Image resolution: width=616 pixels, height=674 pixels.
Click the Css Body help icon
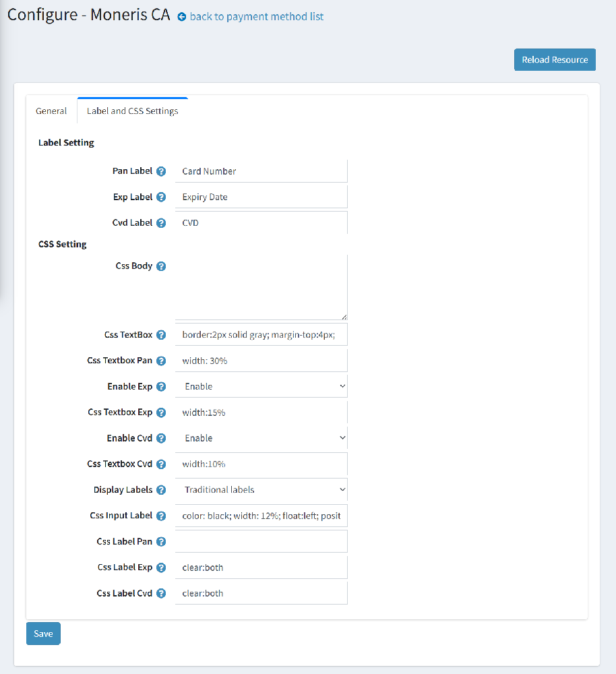pyautogui.click(x=161, y=266)
